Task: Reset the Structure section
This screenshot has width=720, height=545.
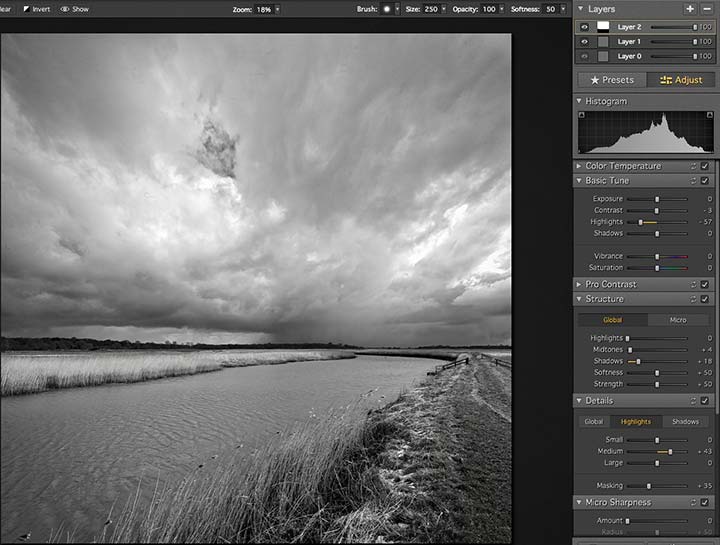Action: coord(693,299)
